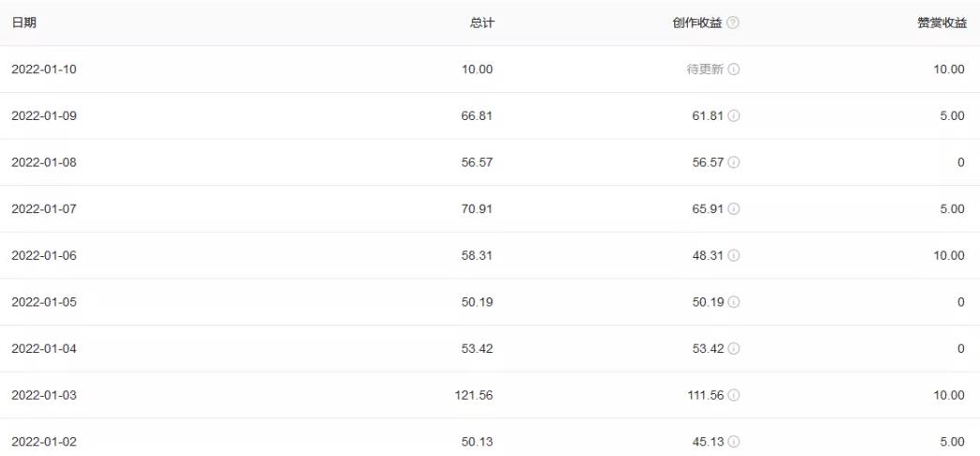
Task: Click info icon beside 61.81 creation income
Action: tap(732, 116)
